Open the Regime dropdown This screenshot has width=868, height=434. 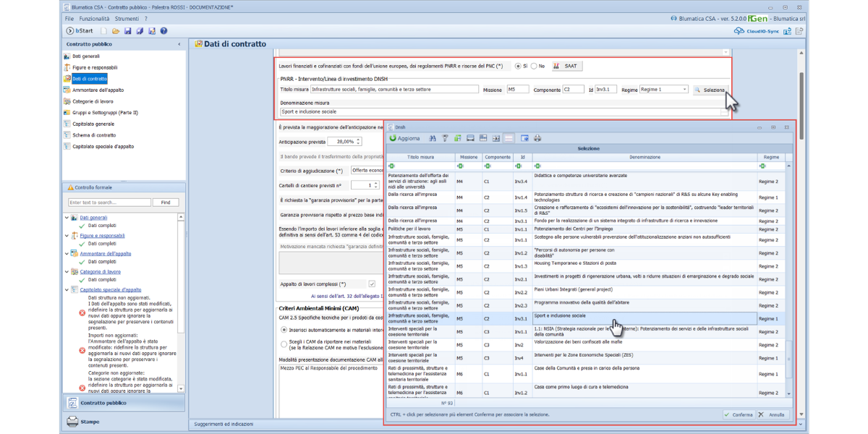coord(684,90)
